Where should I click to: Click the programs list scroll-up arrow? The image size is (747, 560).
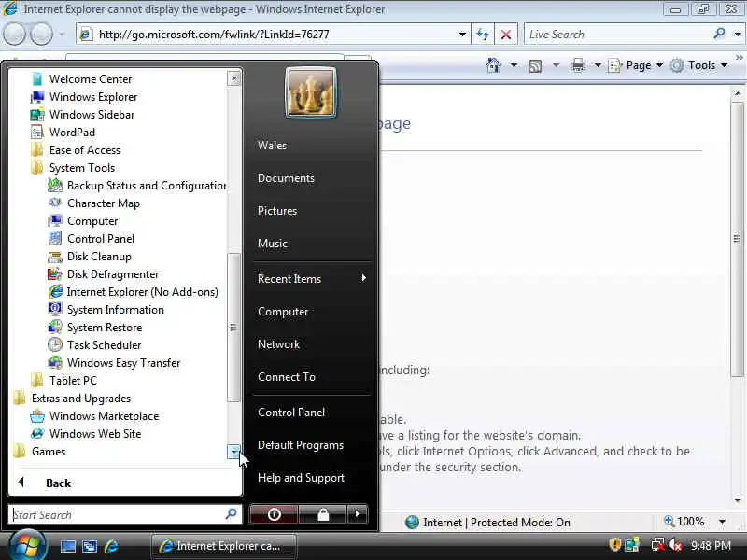pyautogui.click(x=234, y=78)
